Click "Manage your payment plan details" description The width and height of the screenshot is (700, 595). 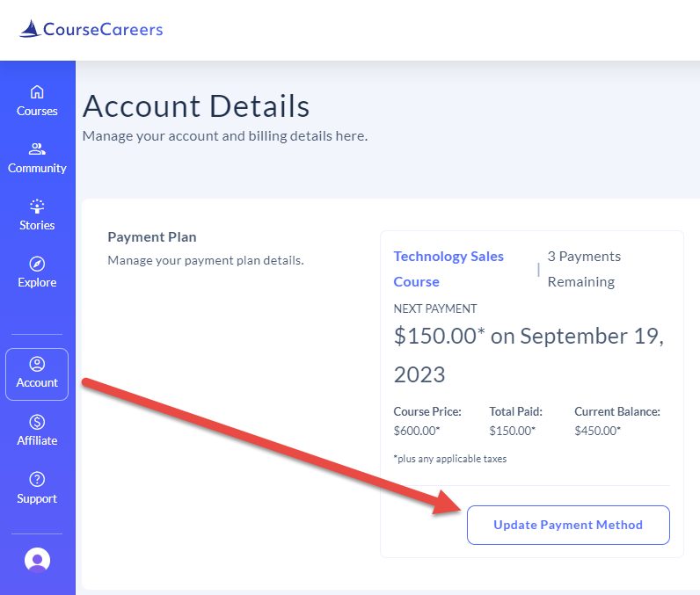pyautogui.click(x=205, y=260)
